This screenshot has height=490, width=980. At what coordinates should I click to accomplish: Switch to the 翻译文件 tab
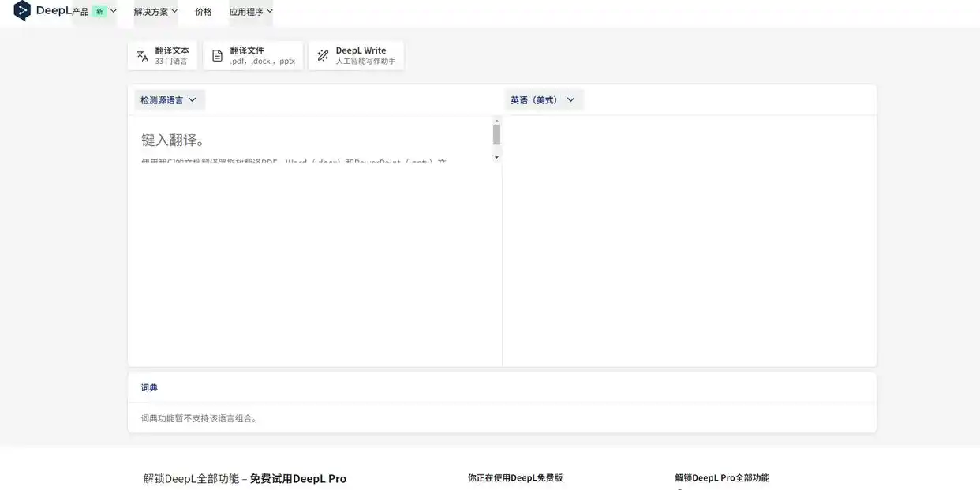(x=252, y=54)
